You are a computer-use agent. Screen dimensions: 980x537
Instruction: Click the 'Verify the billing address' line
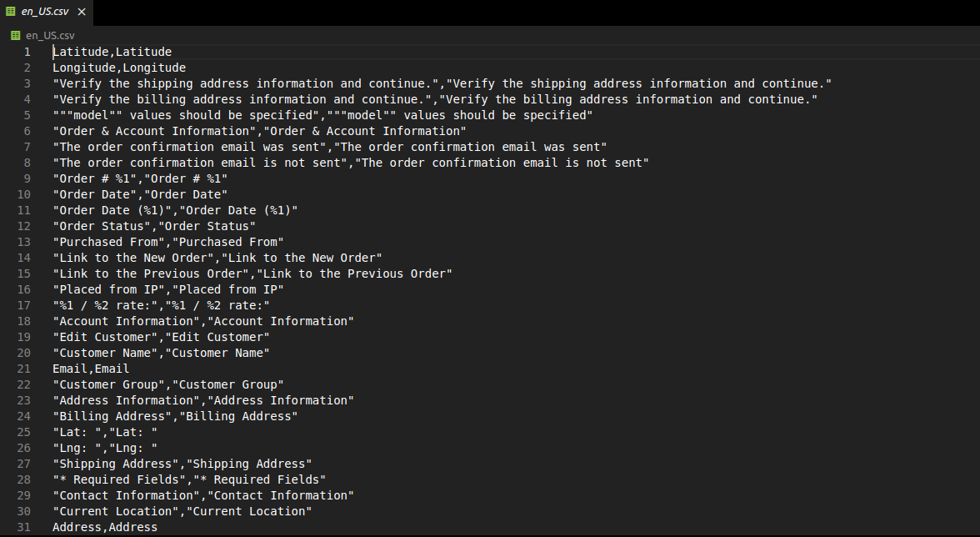(435, 99)
